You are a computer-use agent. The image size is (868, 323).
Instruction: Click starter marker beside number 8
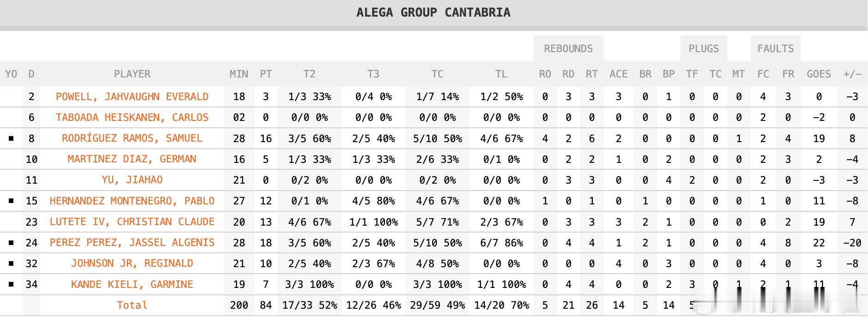pyautogui.click(x=11, y=138)
